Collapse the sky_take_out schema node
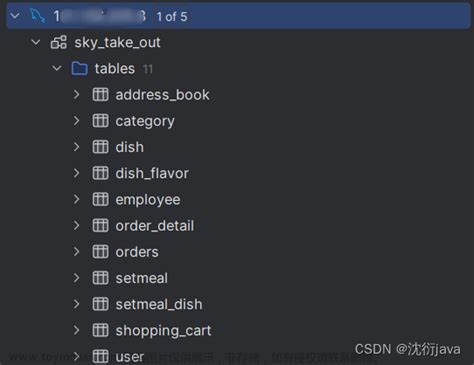 [x=36, y=42]
